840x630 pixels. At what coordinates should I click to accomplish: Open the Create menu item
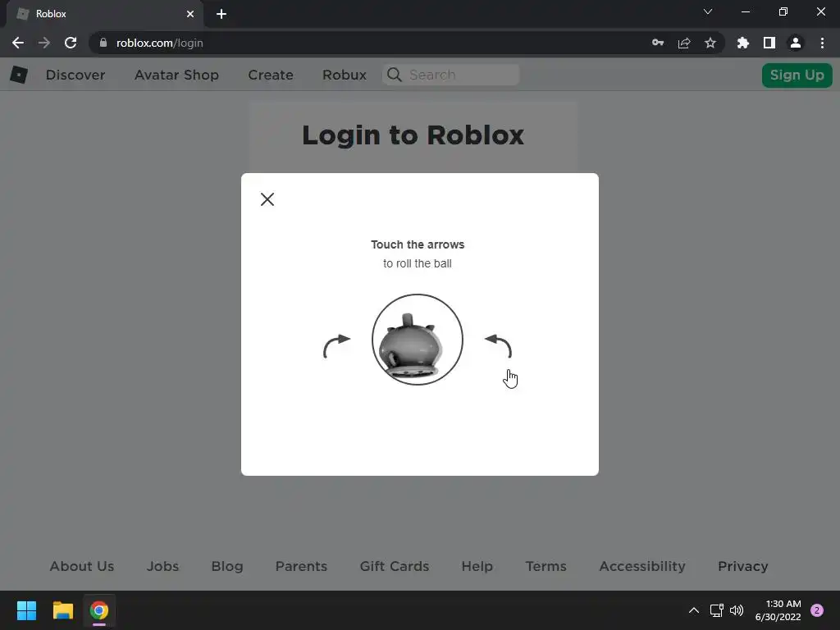[x=271, y=75]
